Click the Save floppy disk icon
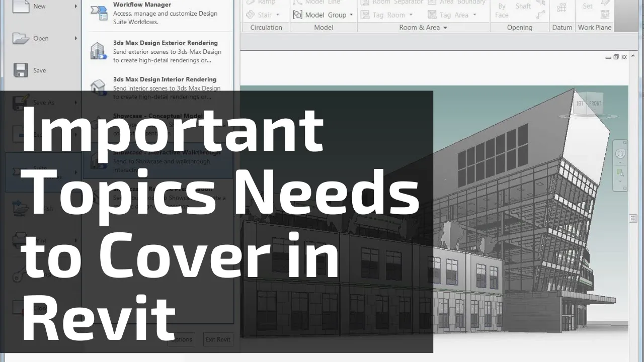This screenshot has width=644, height=362. click(20, 70)
